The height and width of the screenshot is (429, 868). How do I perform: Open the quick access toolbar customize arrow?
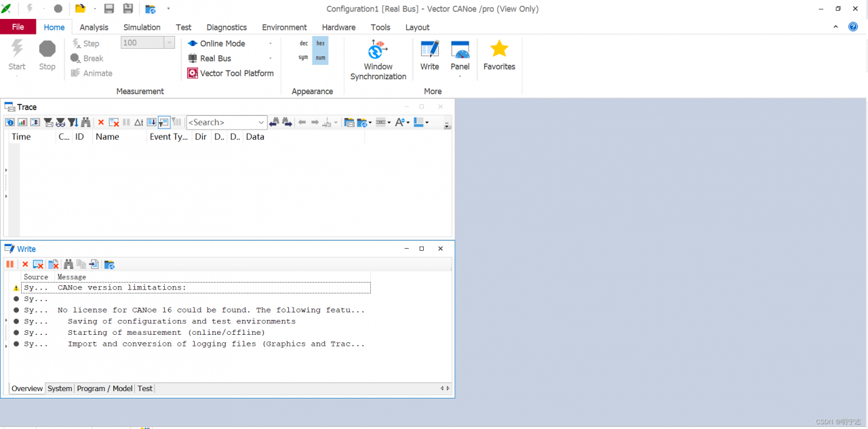click(168, 9)
